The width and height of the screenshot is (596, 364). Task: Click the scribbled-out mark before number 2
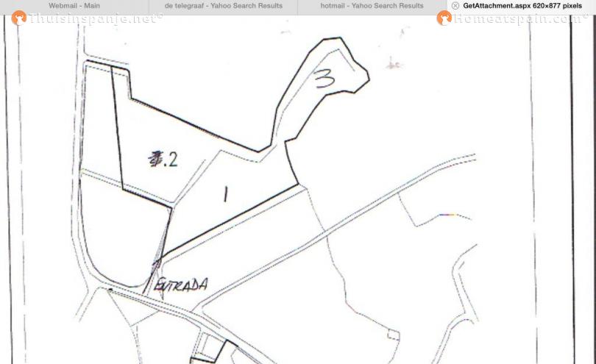tap(155, 159)
